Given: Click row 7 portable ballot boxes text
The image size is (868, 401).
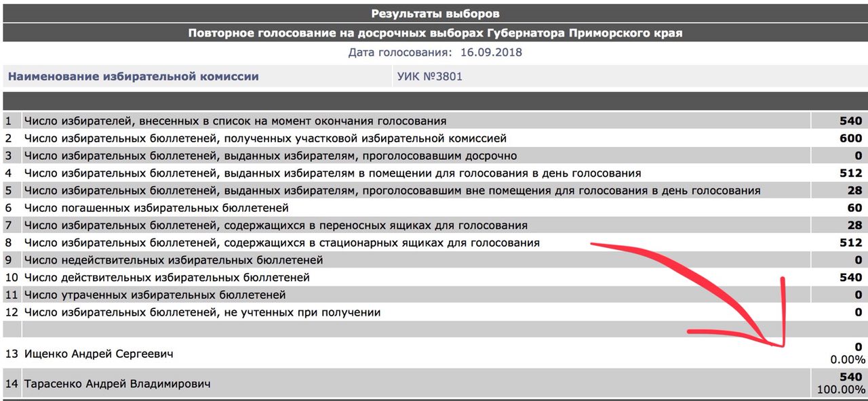Looking at the screenshot, I should (276, 225).
